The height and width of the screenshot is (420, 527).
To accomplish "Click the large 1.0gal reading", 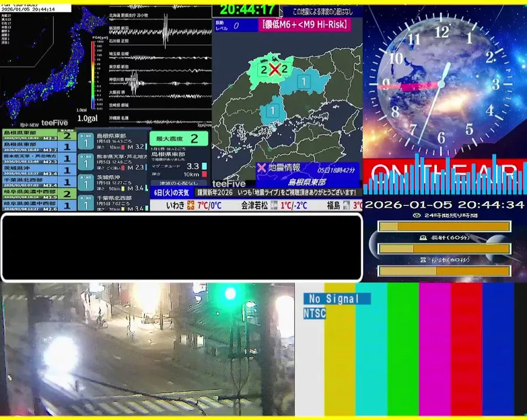I will point(88,118).
